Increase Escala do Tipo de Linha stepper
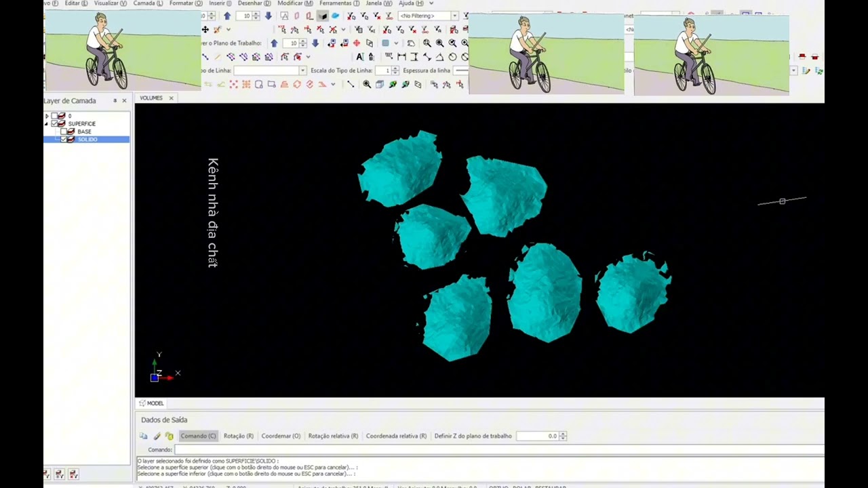This screenshot has width=868, height=488. [395, 68]
